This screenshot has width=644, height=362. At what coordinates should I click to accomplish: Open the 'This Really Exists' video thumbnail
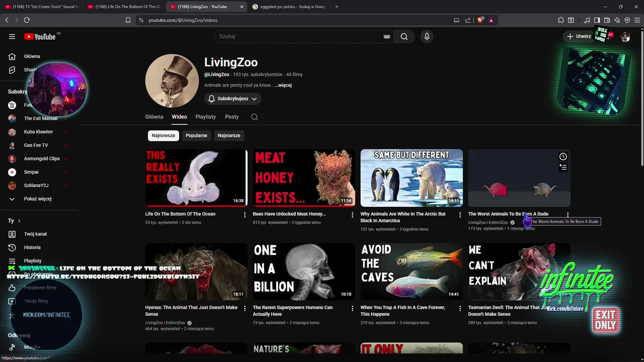click(x=196, y=177)
